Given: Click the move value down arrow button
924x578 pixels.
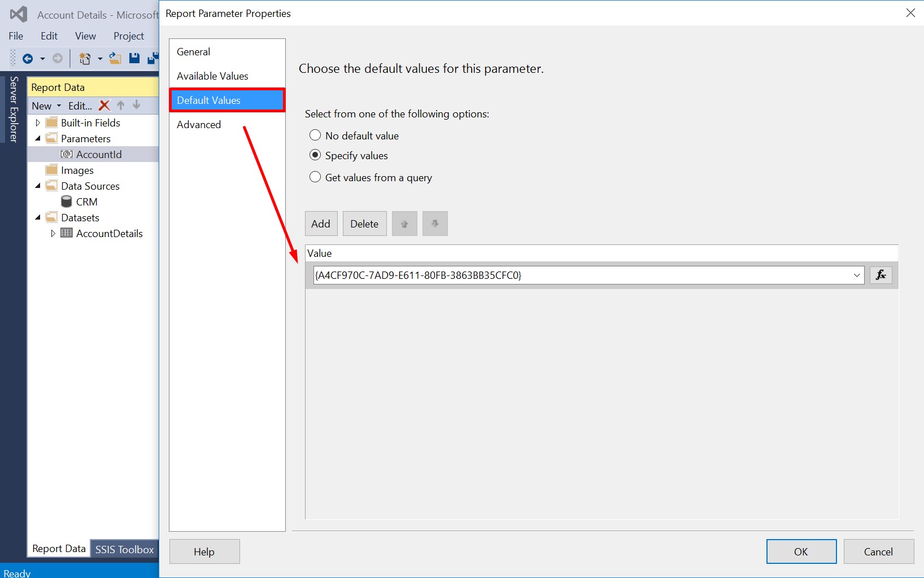Looking at the screenshot, I should pos(435,224).
